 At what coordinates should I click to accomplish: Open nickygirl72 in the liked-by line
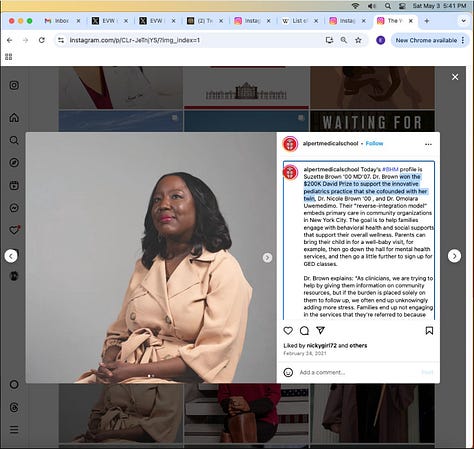click(x=322, y=346)
